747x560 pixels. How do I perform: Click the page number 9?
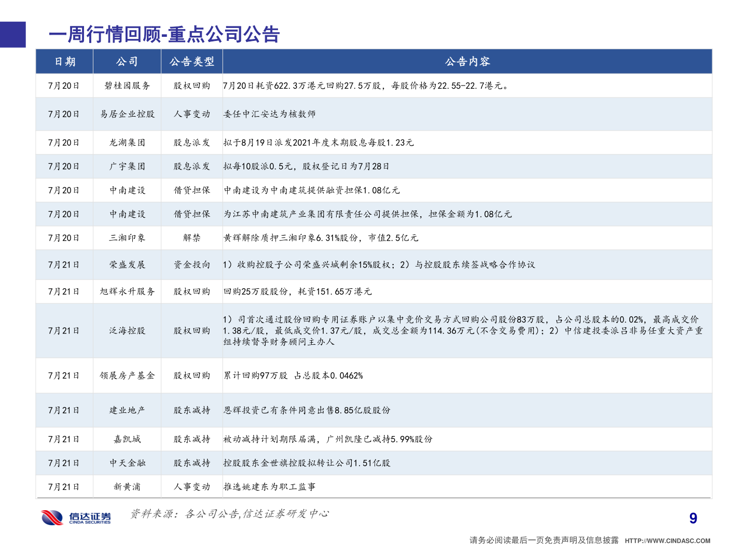[692, 517]
